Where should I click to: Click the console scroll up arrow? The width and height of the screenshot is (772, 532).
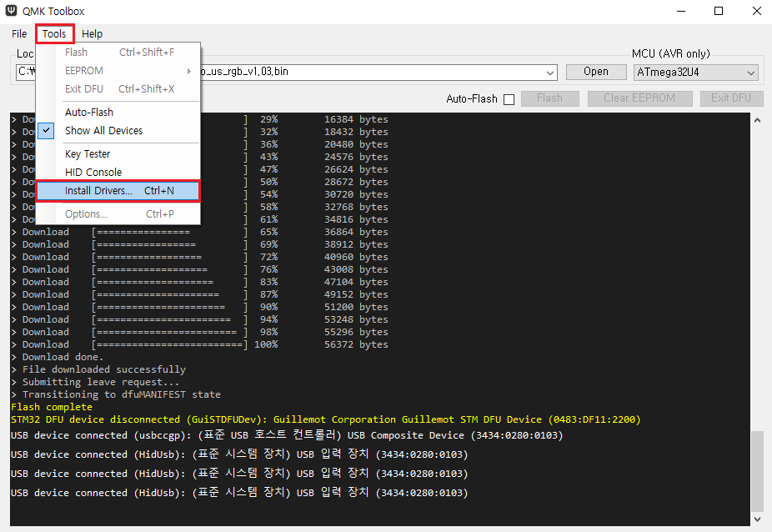pos(757,120)
